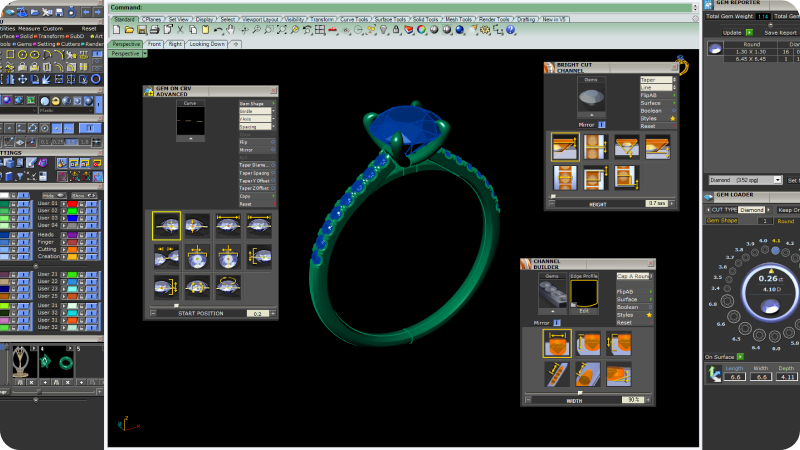This screenshot has height=450, width=800.
Task: Click the color wheel icon in toolbar
Action: coord(421,30)
